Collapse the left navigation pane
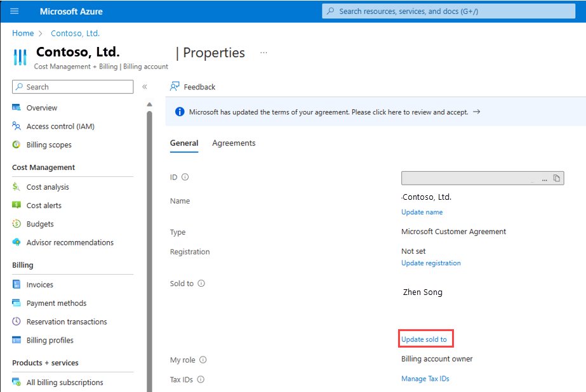The height and width of the screenshot is (392, 586). [145, 87]
